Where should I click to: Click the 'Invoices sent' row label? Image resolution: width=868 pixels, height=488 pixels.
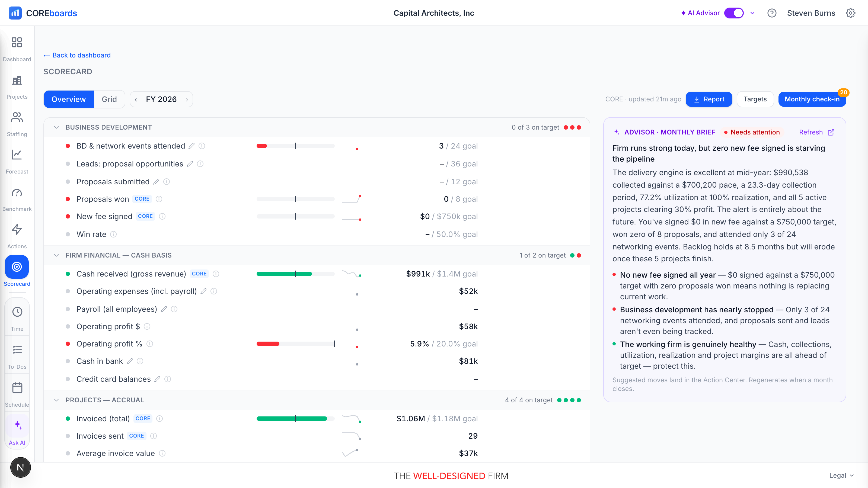[x=100, y=436]
